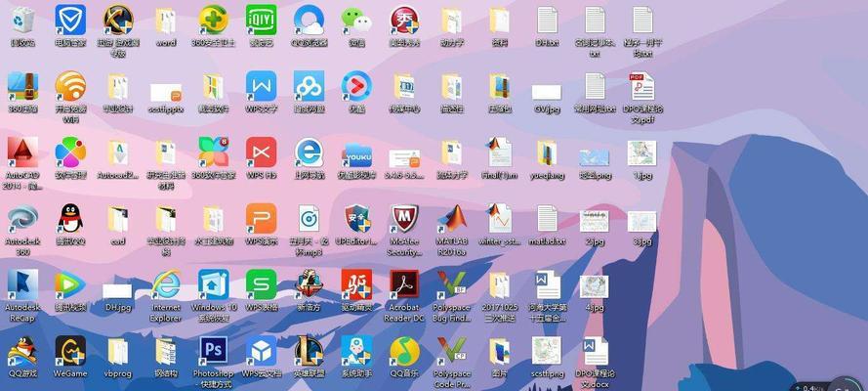The height and width of the screenshot is (391, 868).
Task: Select the word folder
Action: pos(166,21)
